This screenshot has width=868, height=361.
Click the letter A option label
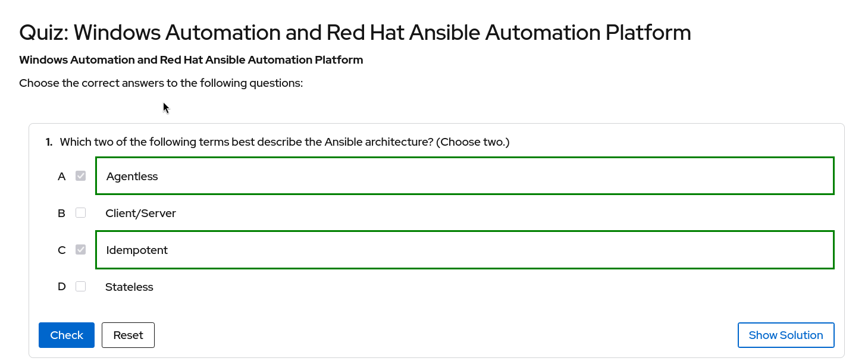click(x=61, y=176)
